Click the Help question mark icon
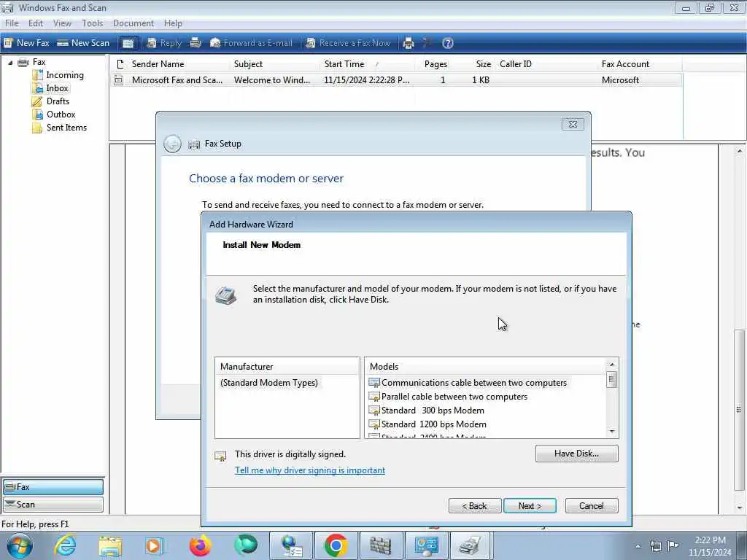This screenshot has height=560, width=747. pyautogui.click(x=447, y=43)
